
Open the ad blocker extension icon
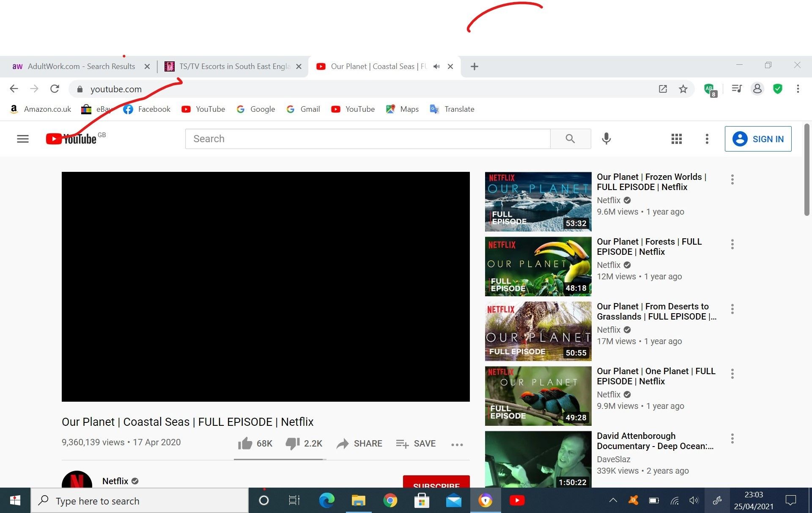[710, 89]
